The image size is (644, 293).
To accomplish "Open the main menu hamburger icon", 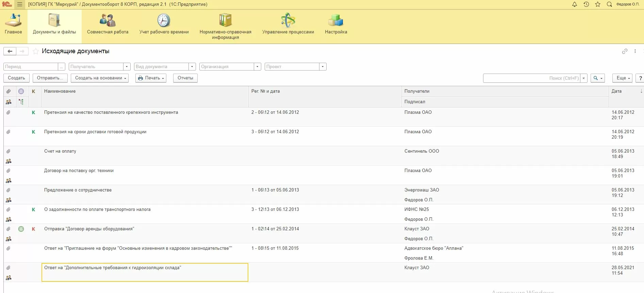I will 20,4.
